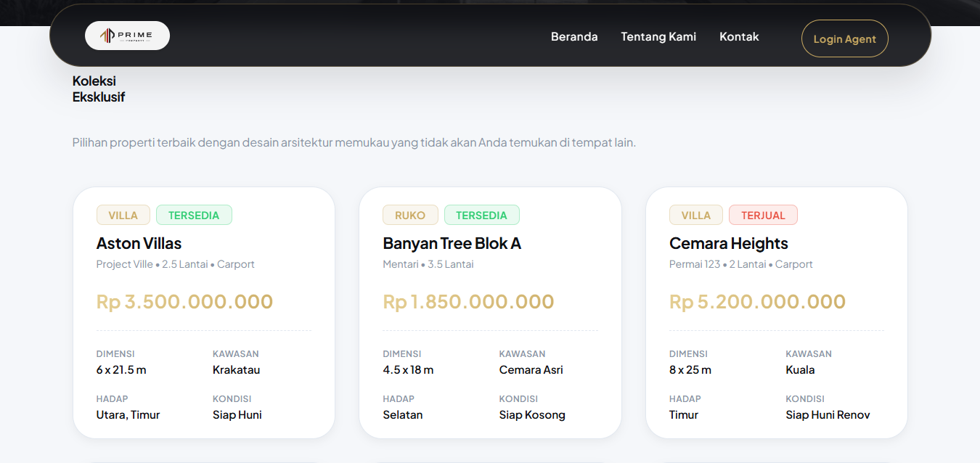Screen dimensions: 980x463
Task: Click VILLA tag on Cemara Heights card
Action: tap(696, 215)
